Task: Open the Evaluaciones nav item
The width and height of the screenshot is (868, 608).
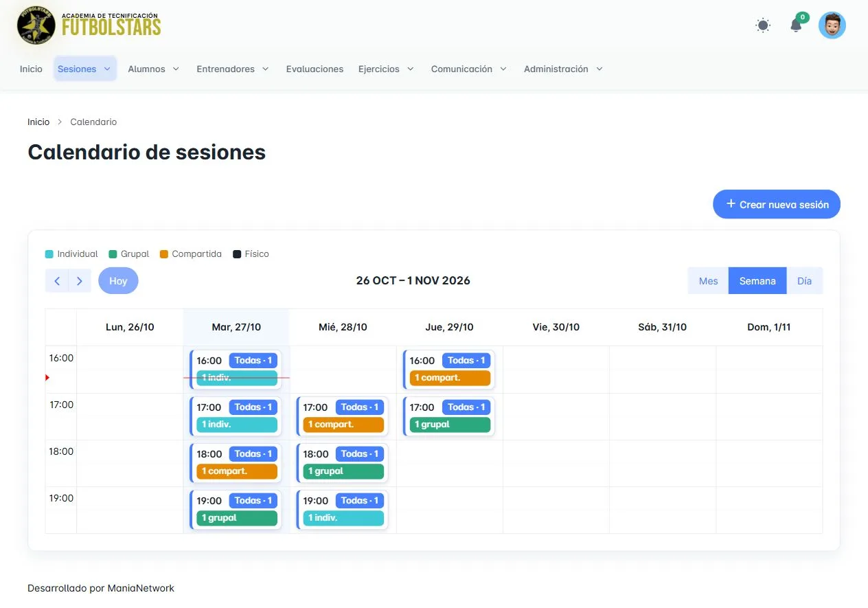Action: coord(315,69)
